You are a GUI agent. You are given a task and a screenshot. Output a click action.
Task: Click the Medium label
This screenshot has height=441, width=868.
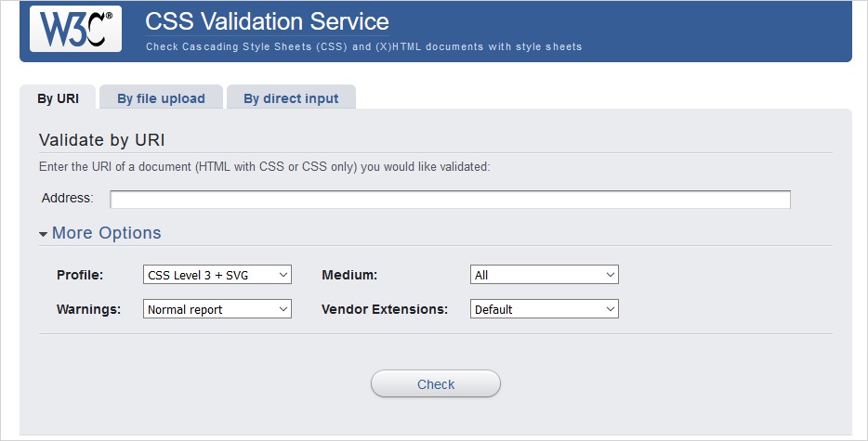pos(349,275)
